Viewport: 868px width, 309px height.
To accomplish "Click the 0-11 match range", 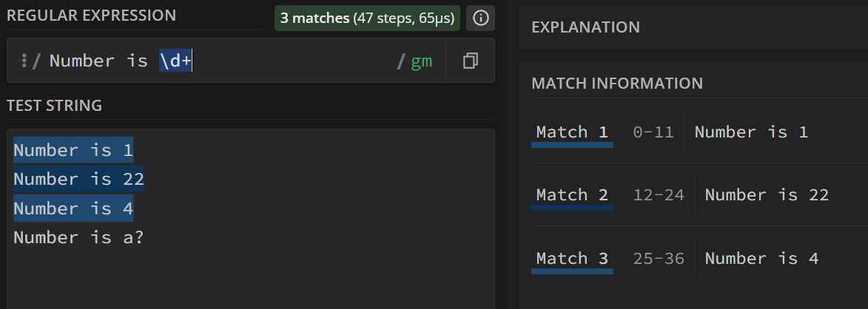I will [653, 132].
